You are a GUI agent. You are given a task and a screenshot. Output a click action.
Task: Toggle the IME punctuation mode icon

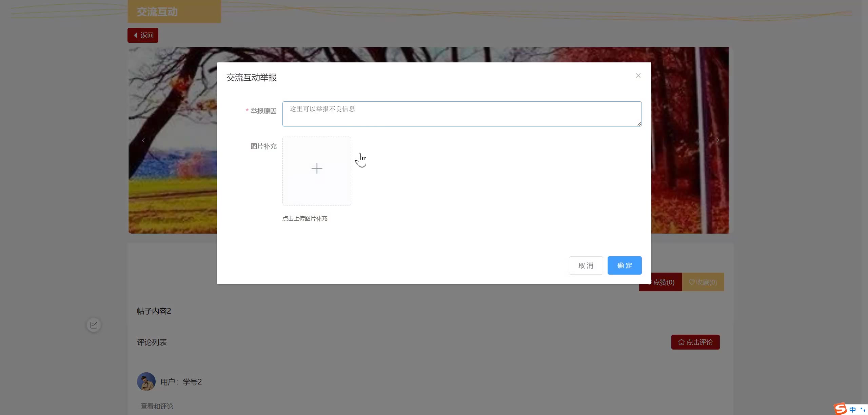coord(862,410)
